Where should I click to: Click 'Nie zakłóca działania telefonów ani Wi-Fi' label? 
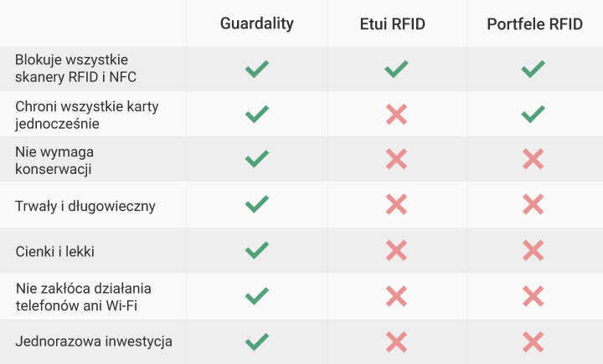tap(84, 297)
